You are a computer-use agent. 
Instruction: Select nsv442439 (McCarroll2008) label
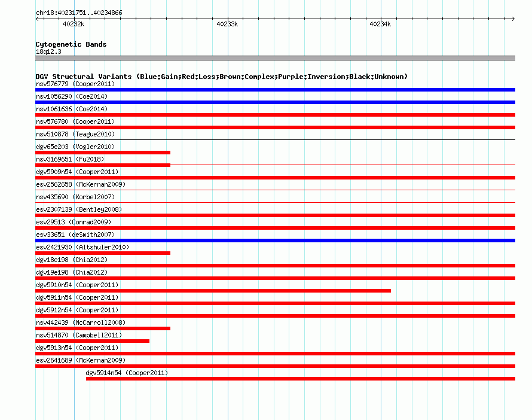point(81,322)
